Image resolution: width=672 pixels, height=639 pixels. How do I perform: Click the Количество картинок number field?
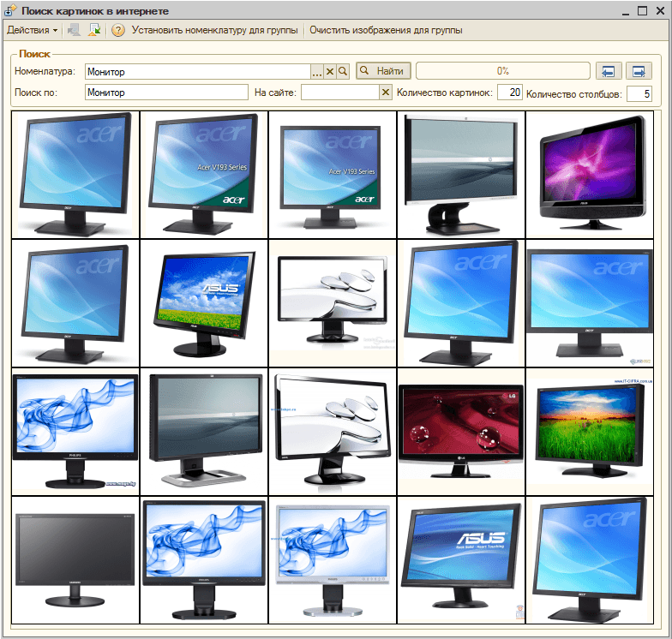[509, 92]
